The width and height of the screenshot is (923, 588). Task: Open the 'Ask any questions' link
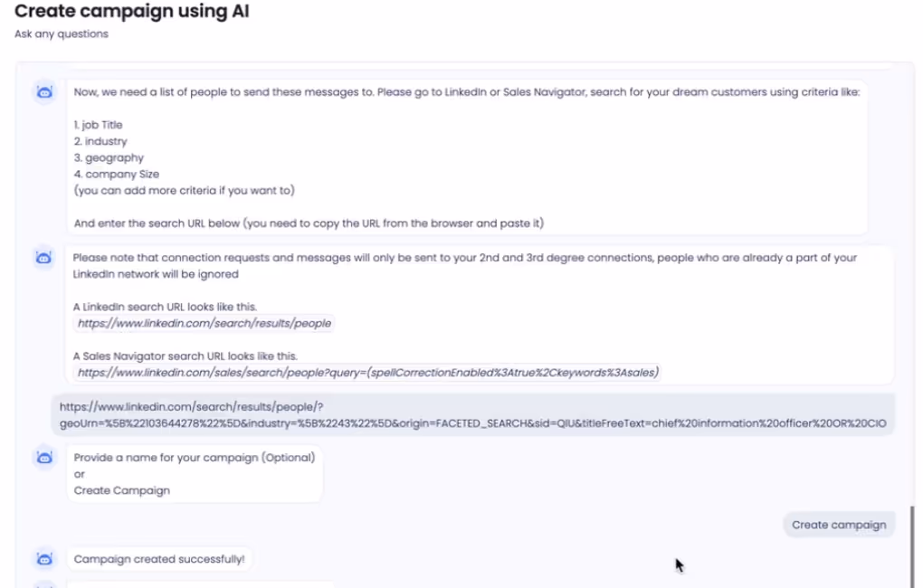point(61,33)
